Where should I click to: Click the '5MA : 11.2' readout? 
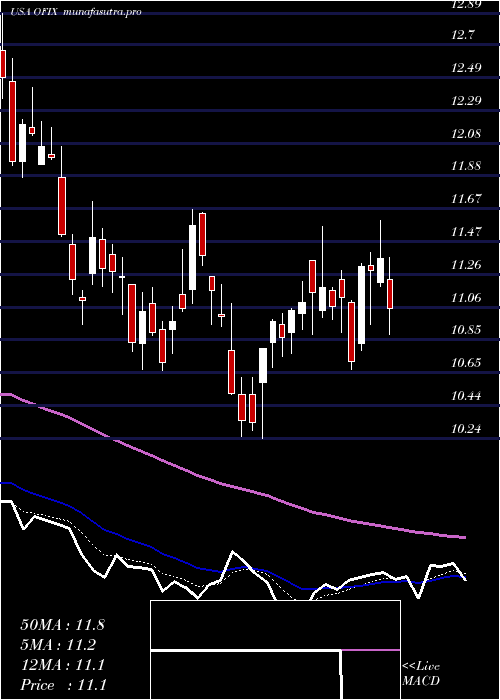pyautogui.click(x=58, y=645)
